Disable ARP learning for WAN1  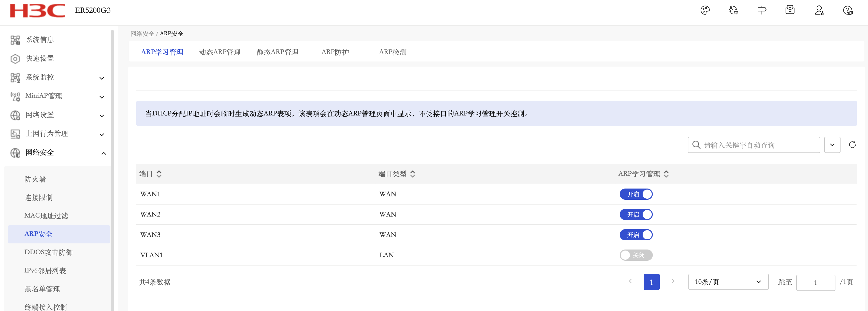(x=636, y=194)
